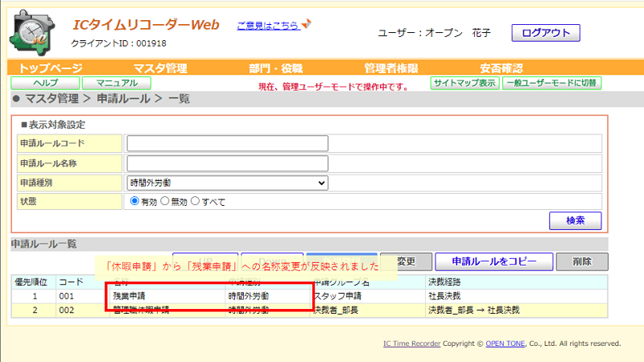This screenshot has height=362, width=644.
Task: Open the OPEN TONE footer link
Action: [x=506, y=343]
